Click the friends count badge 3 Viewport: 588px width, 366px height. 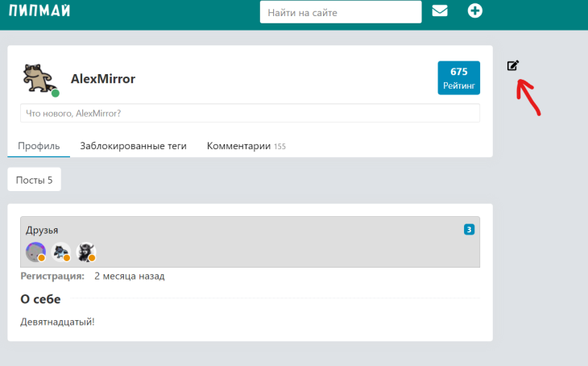(469, 230)
